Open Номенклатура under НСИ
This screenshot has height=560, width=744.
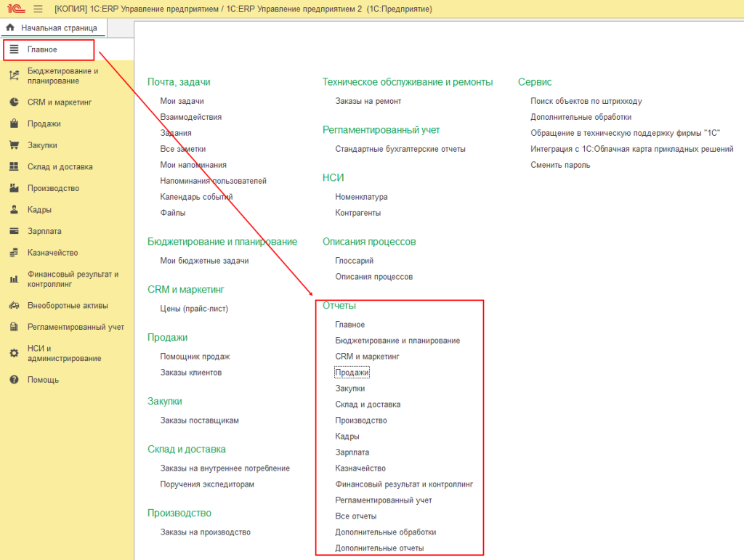361,197
